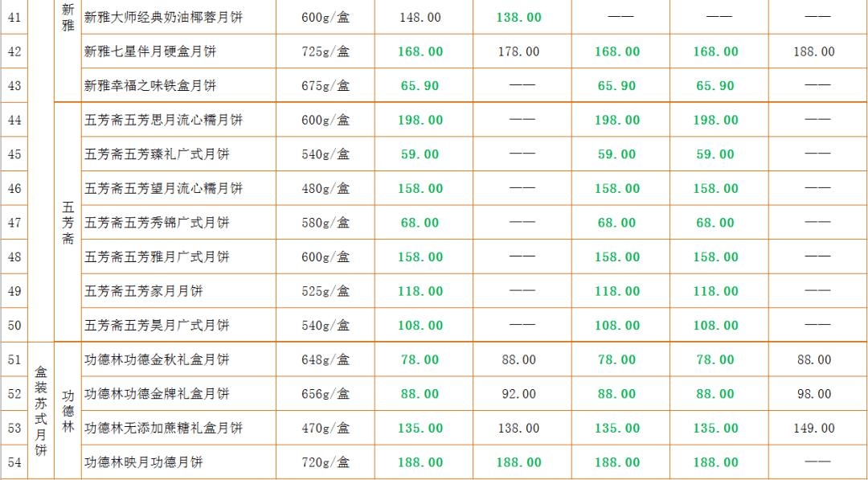868x480 pixels.
Task: Select 功德林无添加蔗糖礼盒月饼 product cell
Action: [x=163, y=429]
